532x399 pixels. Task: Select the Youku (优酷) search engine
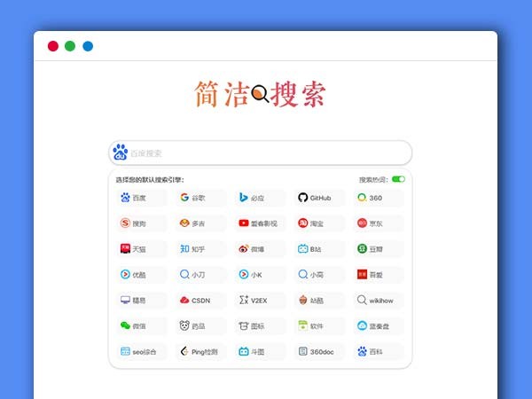[x=141, y=275]
